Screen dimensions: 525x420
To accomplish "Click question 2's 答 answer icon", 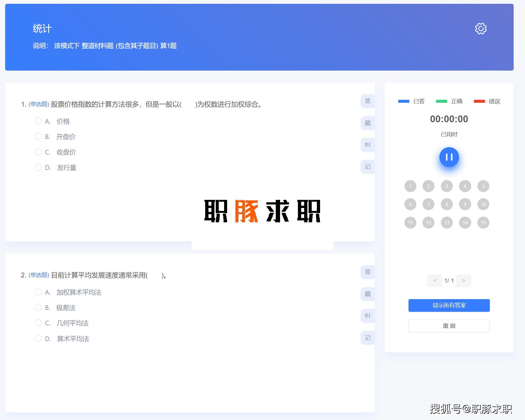I will [x=368, y=272].
